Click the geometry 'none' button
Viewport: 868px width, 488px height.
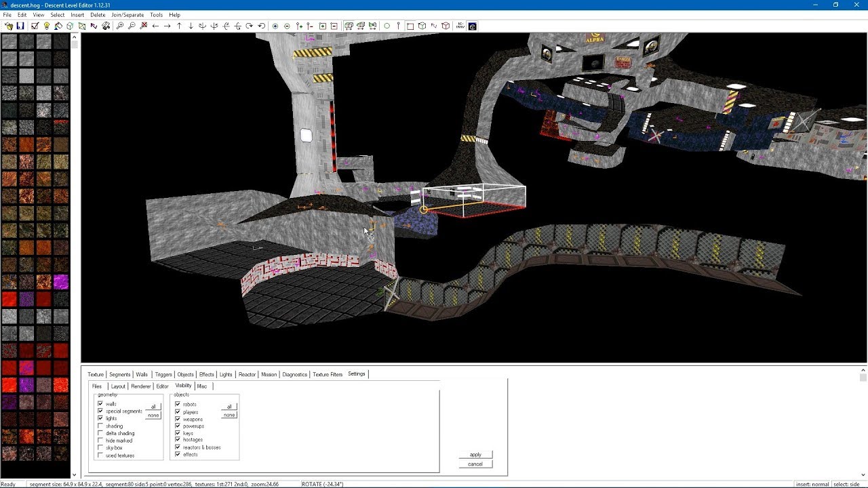coord(153,415)
